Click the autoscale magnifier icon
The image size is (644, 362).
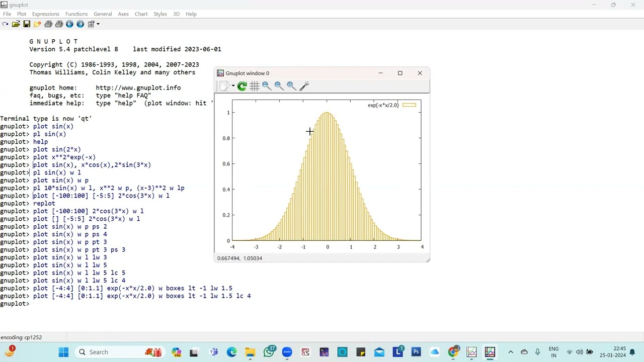point(291,86)
